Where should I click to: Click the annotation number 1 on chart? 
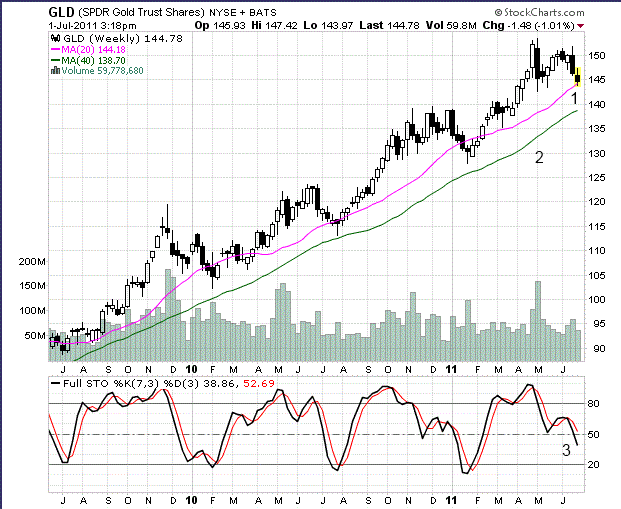pos(575,98)
